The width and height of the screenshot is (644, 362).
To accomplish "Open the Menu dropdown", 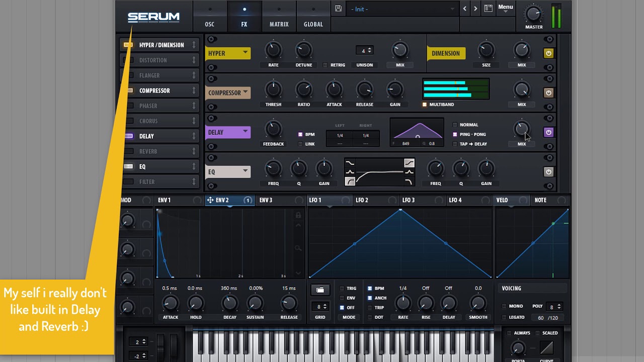I will (x=506, y=8).
